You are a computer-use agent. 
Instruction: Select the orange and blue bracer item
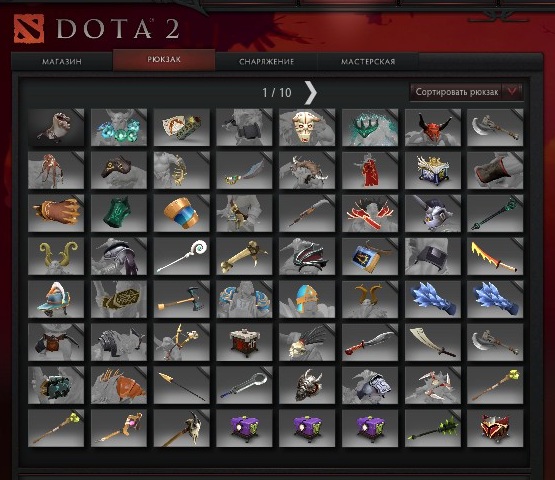coord(182,213)
